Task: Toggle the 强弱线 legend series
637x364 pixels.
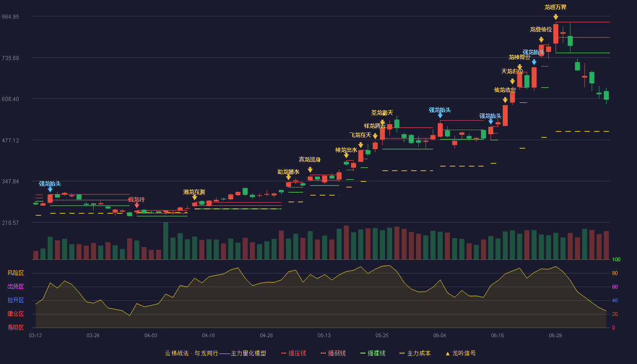Action: pyautogui.click(x=333, y=353)
